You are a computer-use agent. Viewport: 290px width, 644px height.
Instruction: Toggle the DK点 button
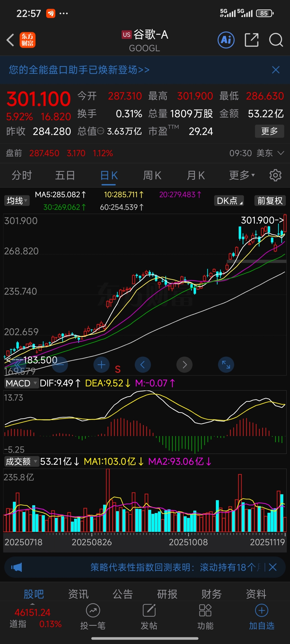click(x=229, y=201)
